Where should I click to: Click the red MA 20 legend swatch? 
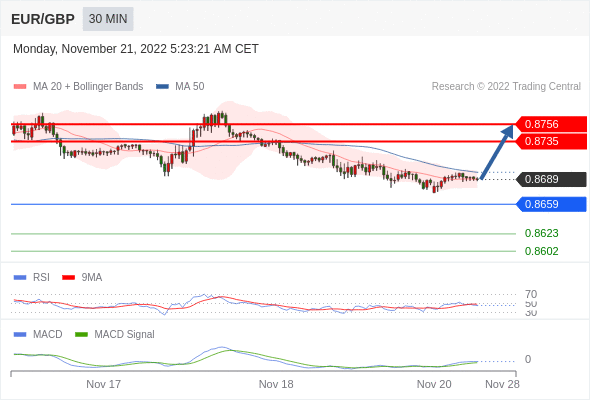[20, 87]
